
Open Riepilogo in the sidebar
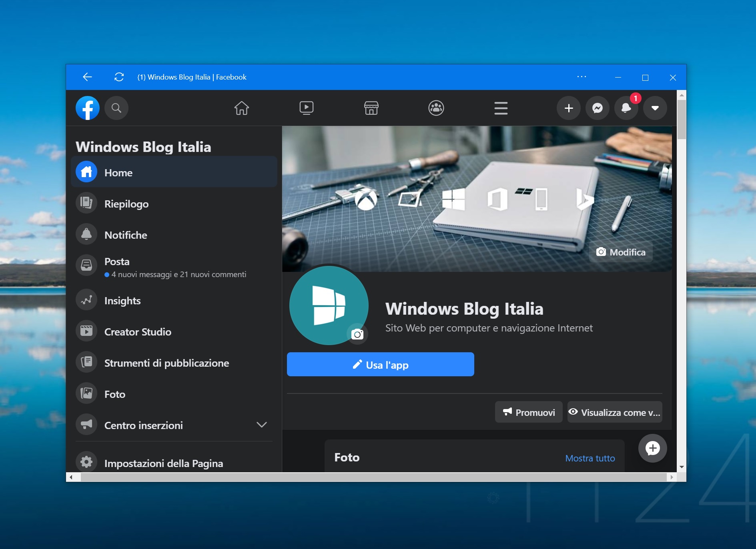point(174,204)
